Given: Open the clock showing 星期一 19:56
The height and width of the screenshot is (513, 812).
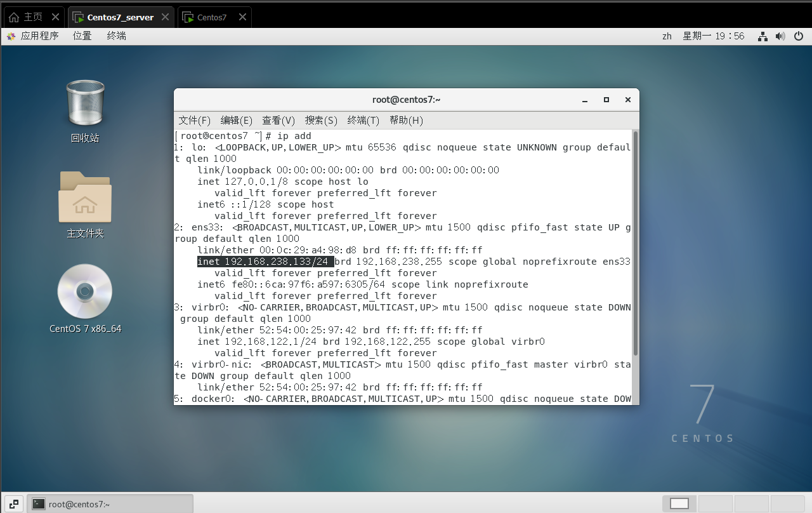Looking at the screenshot, I should click(x=713, y=36).
